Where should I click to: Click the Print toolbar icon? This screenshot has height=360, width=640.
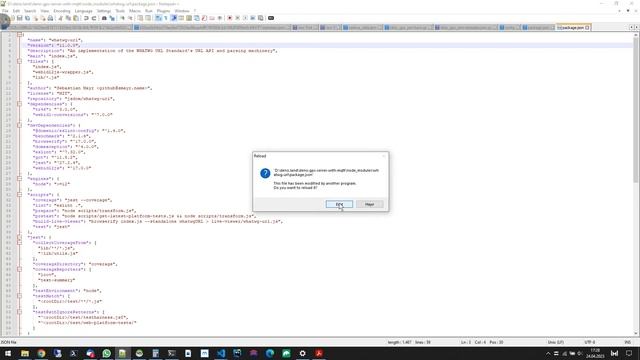(50, 18)
